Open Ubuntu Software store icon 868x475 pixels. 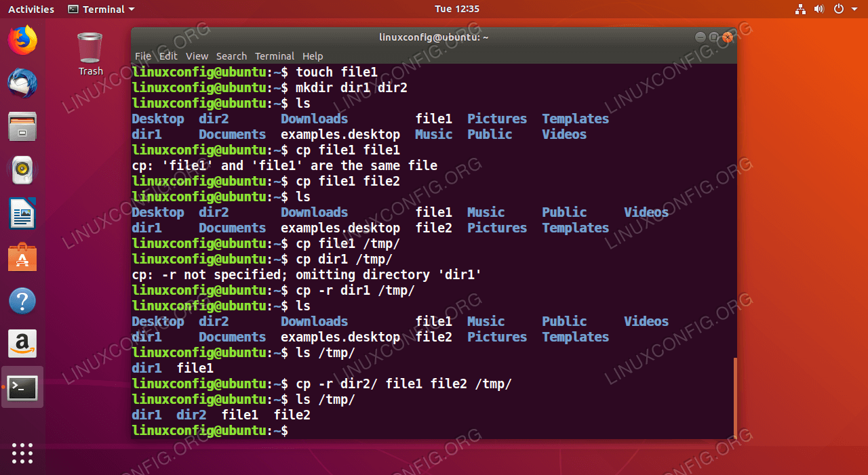point(22,257)
